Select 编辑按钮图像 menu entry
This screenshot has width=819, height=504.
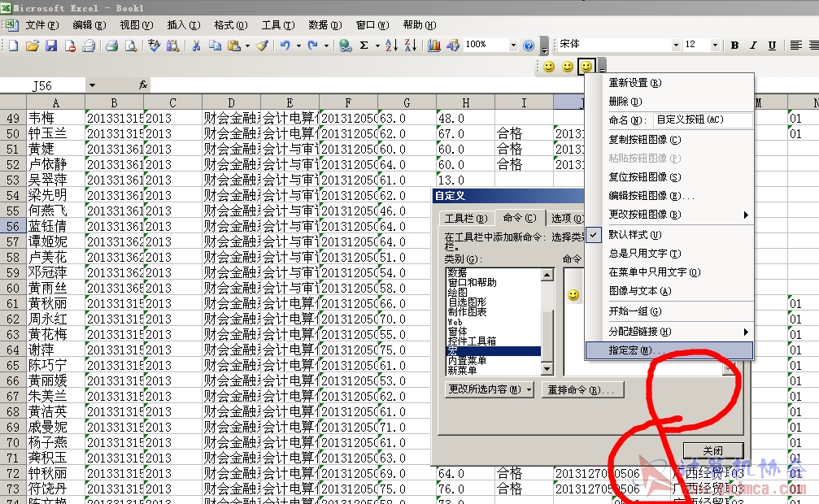(669, 196)
